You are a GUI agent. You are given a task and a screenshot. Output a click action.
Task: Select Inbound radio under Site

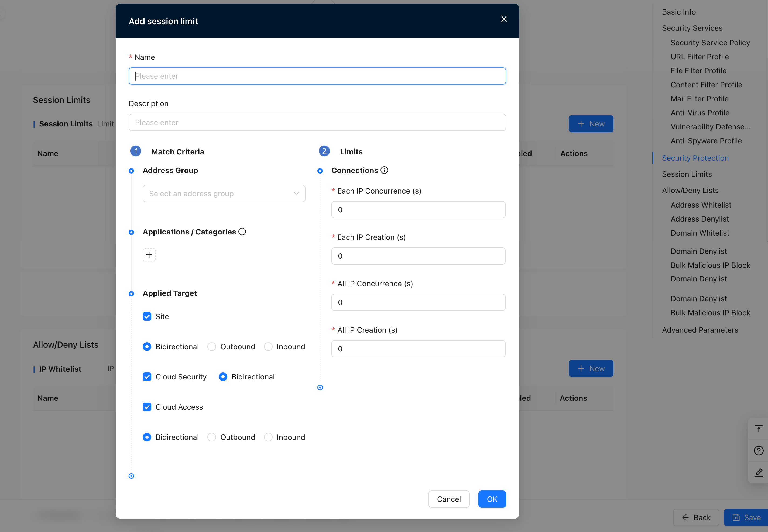pyautogui.click(x=268, y=347)
